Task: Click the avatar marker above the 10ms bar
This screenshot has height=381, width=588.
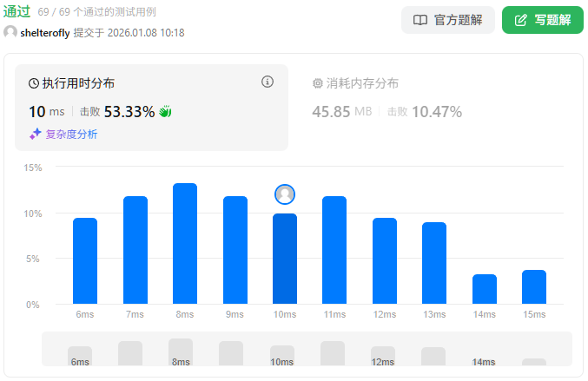Action: tap(285, 194)
